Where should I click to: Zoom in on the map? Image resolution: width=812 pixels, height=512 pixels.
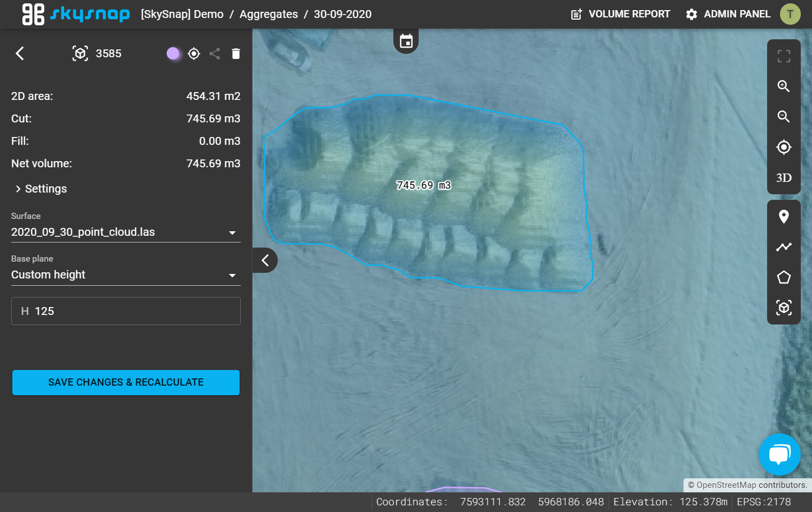(x=784, y=86)
